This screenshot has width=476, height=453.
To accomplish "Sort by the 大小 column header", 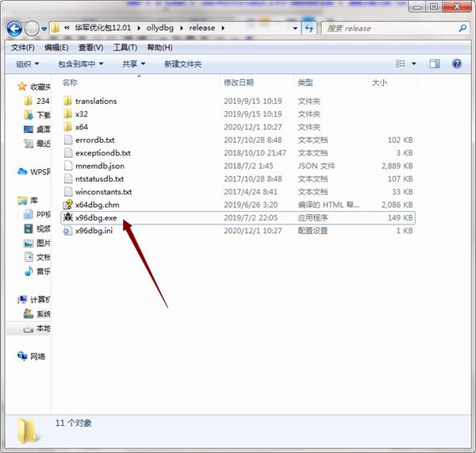I will pos(379,83).
